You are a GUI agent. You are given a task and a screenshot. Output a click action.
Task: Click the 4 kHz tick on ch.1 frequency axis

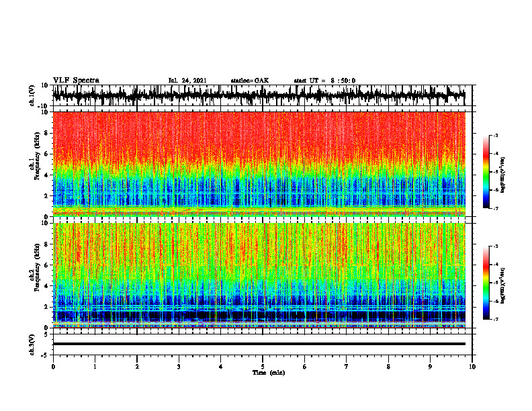(x=46, y=175)
